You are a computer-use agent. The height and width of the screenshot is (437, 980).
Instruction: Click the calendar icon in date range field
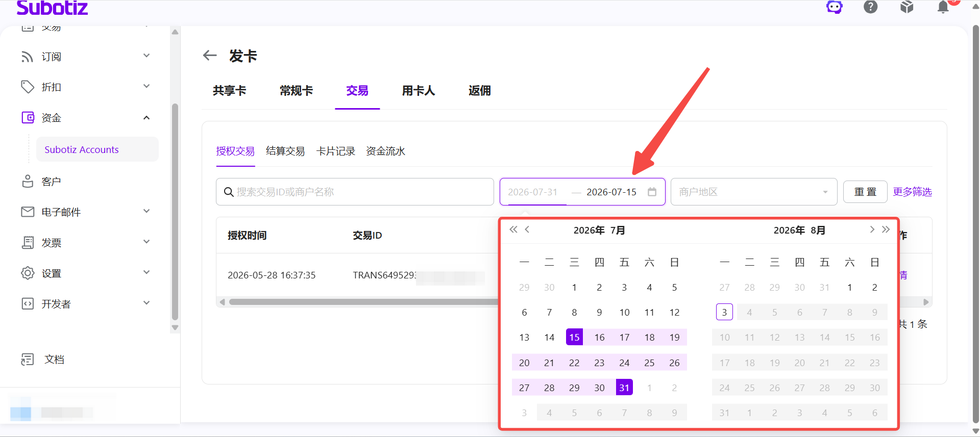652,192
